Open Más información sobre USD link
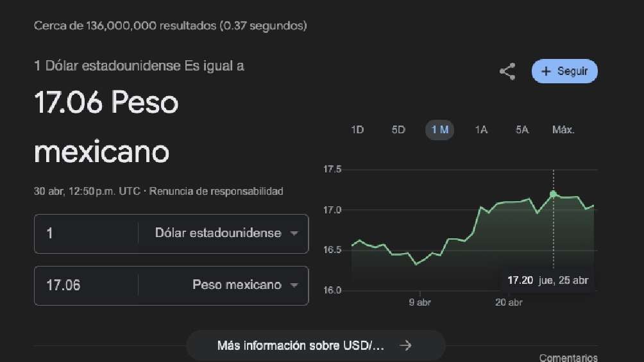 point(301,345)
